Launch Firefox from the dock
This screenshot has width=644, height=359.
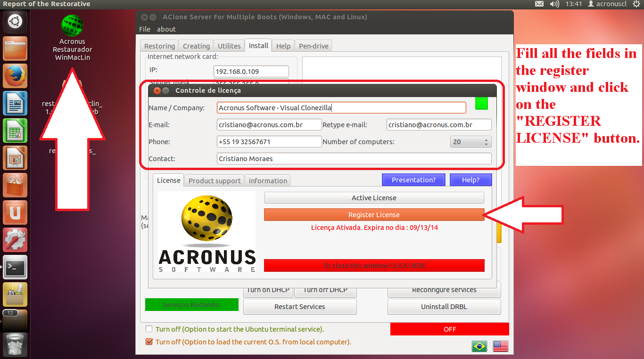click(15, 76)
